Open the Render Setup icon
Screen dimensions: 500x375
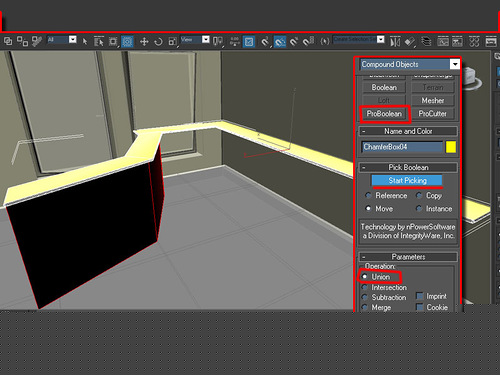(491, 41)
